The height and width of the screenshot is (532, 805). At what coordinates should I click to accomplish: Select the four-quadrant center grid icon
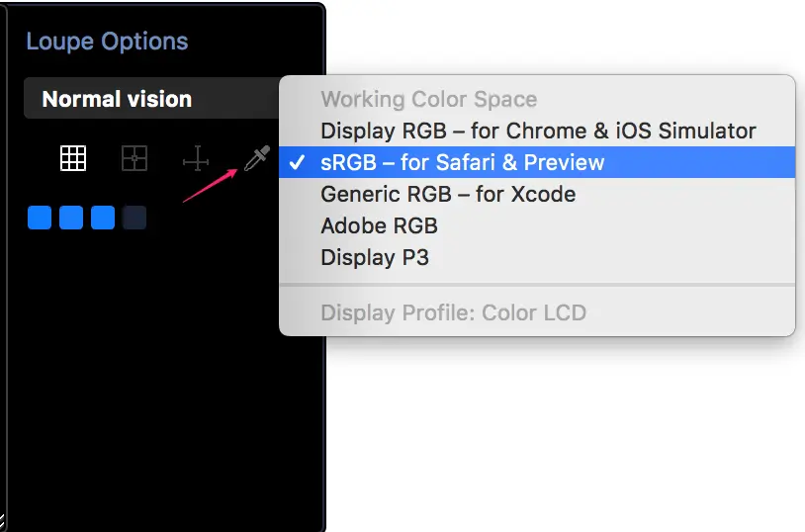click(x=134, y=158)
